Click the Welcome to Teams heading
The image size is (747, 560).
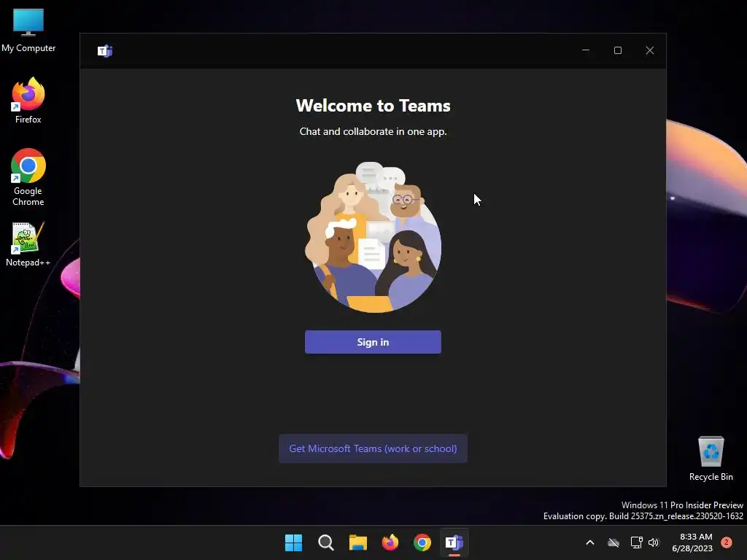click(373, 106)
